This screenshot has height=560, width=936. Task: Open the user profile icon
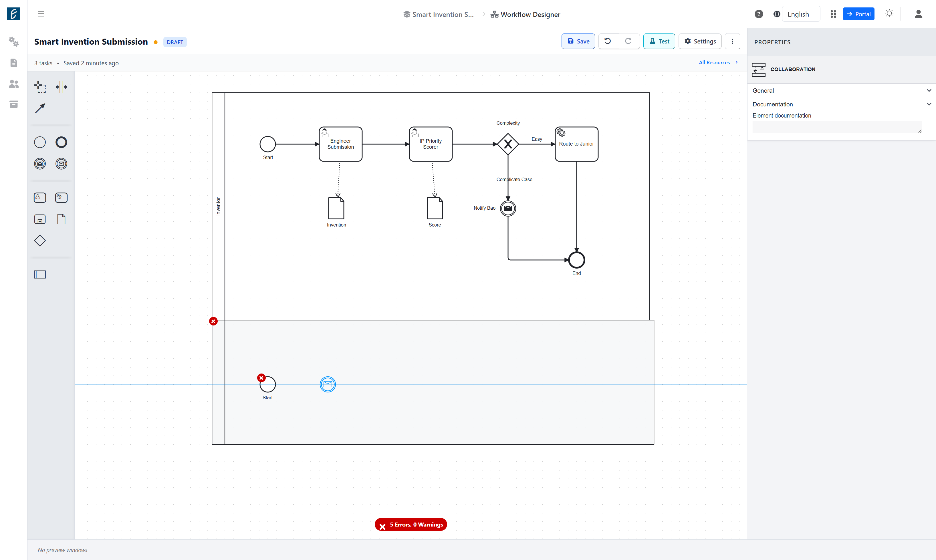pyautogui.click(x=919, y=14)
